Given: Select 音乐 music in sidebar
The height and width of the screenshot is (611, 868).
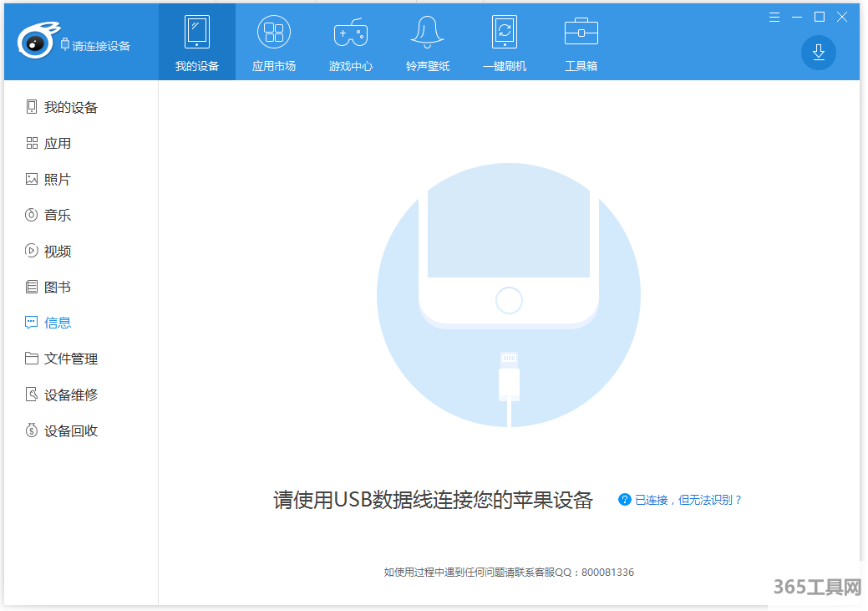Looking at the screenshot, I should [57, 215].
